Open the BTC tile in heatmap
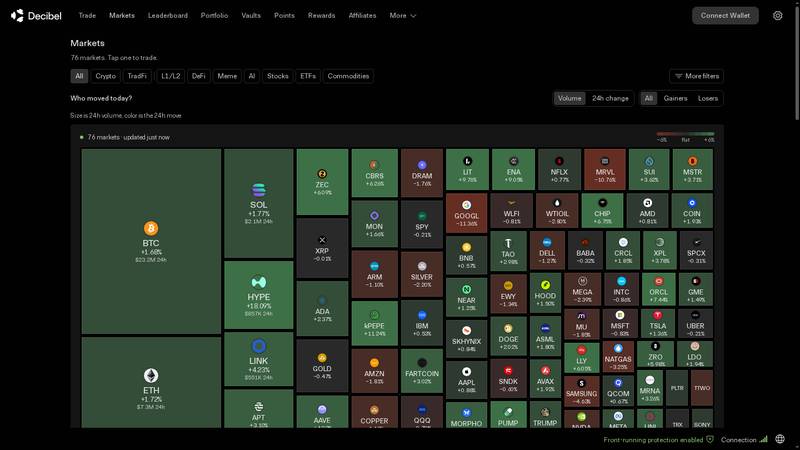The width and height of the screenshot is (800, 450). (x=151, y=241)
